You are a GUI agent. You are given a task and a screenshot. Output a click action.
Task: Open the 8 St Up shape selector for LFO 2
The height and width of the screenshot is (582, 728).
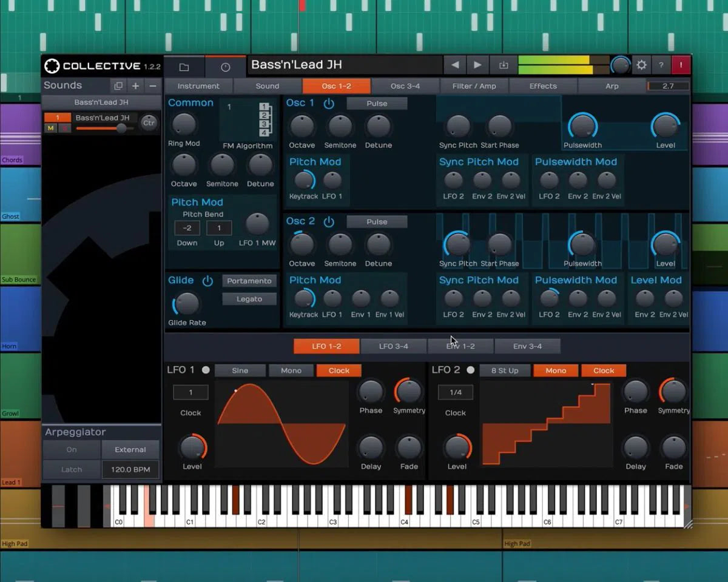point(505,370)
